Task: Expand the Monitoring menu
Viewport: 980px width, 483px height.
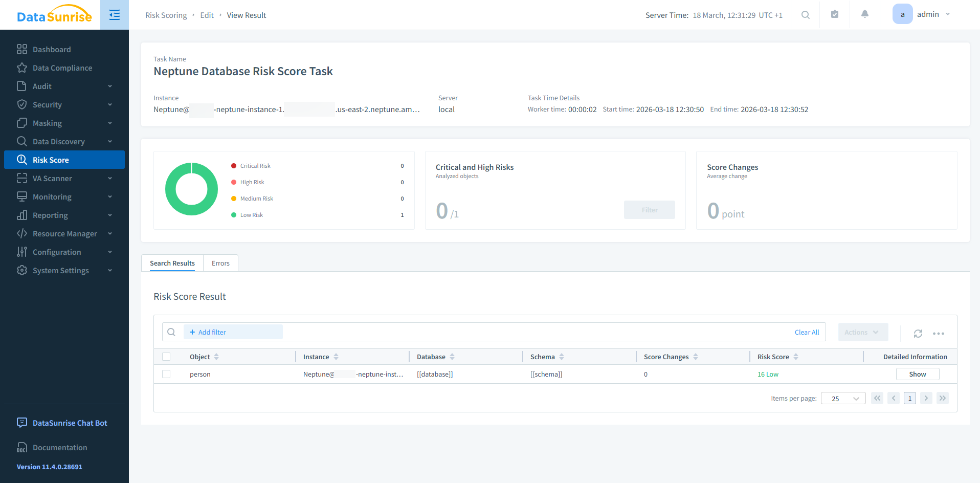Action: [52, 196]
